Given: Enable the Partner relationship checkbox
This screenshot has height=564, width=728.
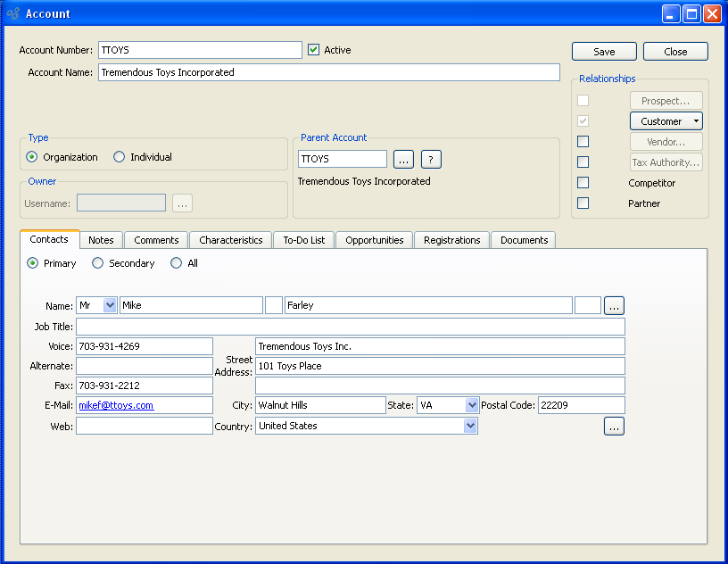Looking at the screenshot, I should point(583,203).
